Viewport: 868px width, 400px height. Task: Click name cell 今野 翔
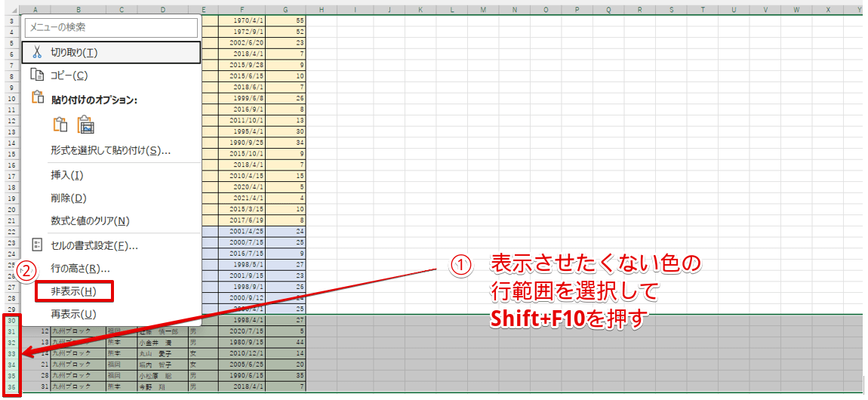coord(162,386)
